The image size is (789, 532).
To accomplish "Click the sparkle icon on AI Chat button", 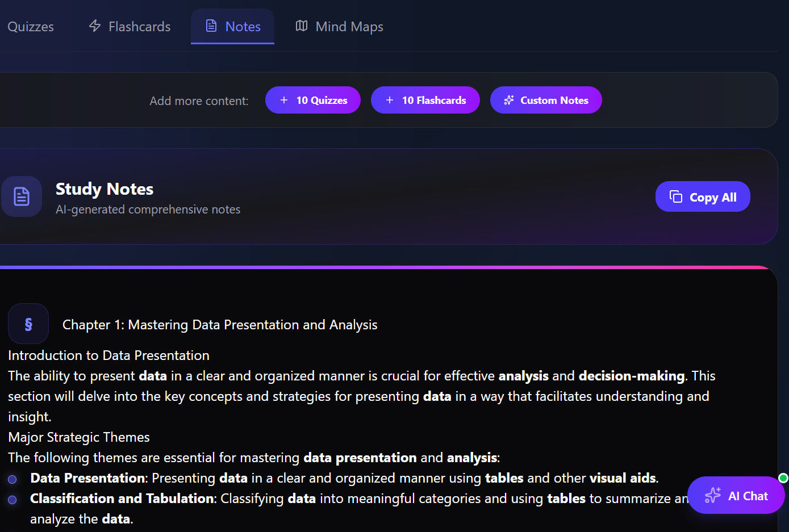I will [712, 495].
